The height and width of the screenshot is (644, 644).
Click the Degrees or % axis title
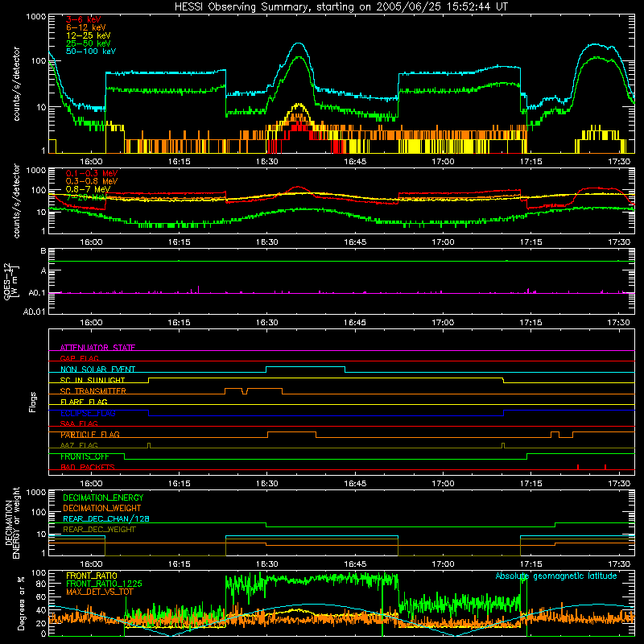click(x=21, y=603)
